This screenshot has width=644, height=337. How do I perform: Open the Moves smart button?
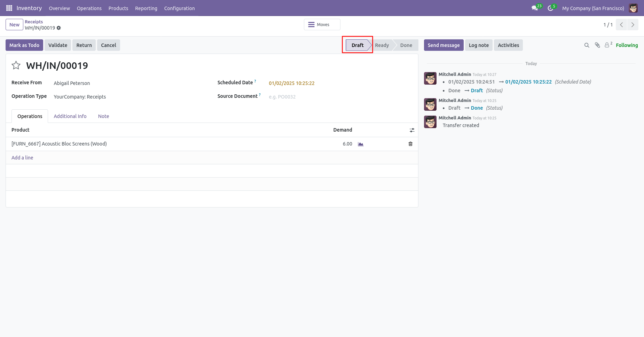322,25
